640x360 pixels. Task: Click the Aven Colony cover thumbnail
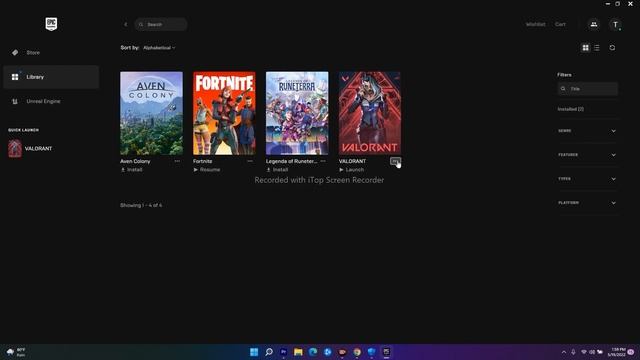click(x=151, y=113)
